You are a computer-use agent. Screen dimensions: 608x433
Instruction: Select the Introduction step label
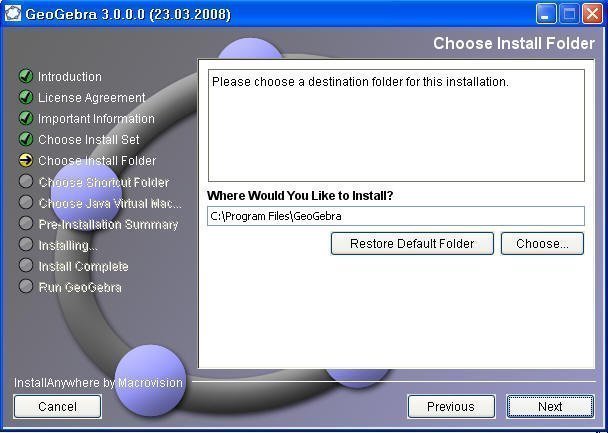coord(70,77)
